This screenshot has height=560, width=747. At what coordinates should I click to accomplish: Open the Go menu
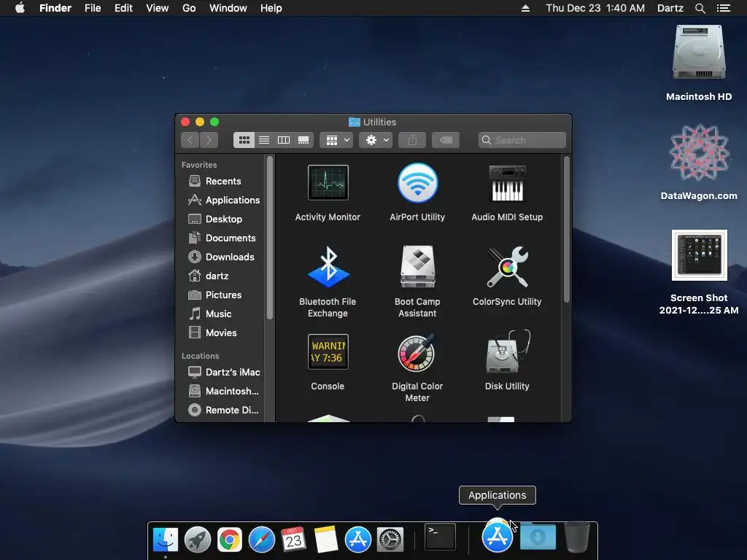point(189,8)
